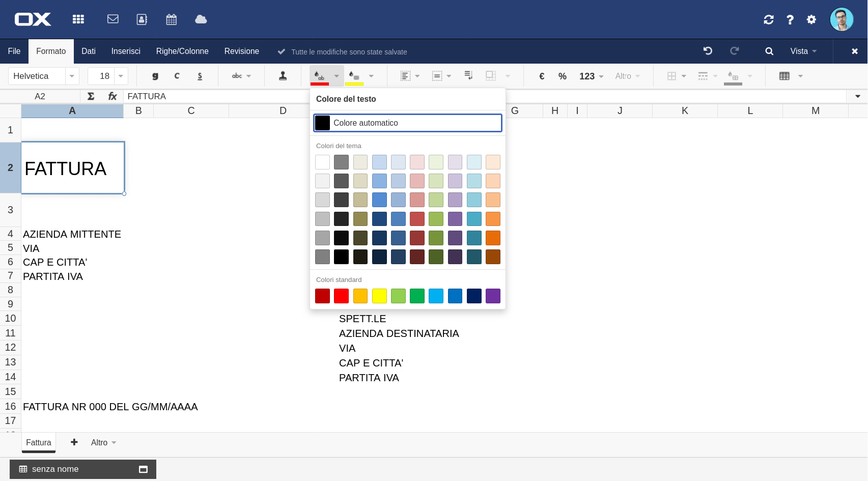Open the File menu
Screen dimensions: 868x481
[14, 51]
